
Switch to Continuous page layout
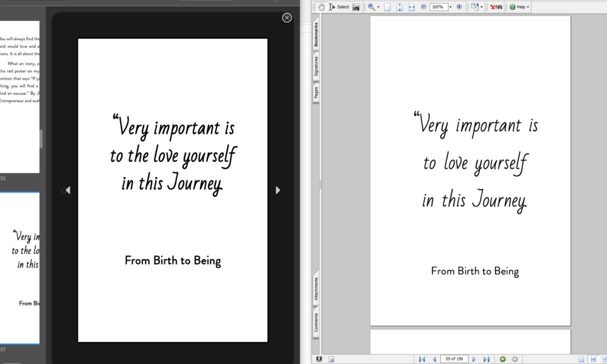[593, 359]
